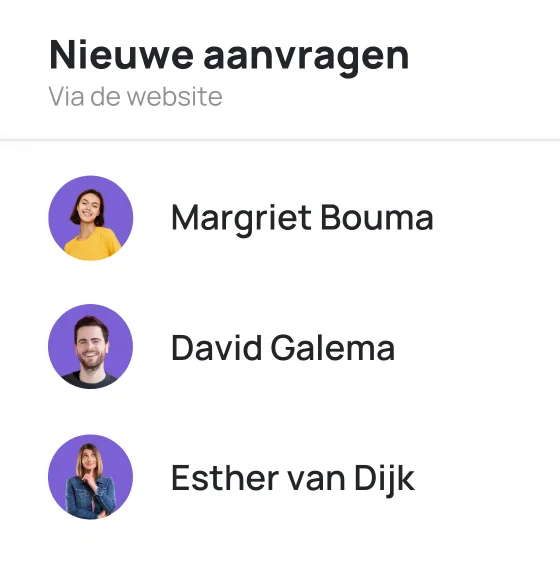
Task: Click the Nieuwe aanvragen heading
Action: click(229, 56)
